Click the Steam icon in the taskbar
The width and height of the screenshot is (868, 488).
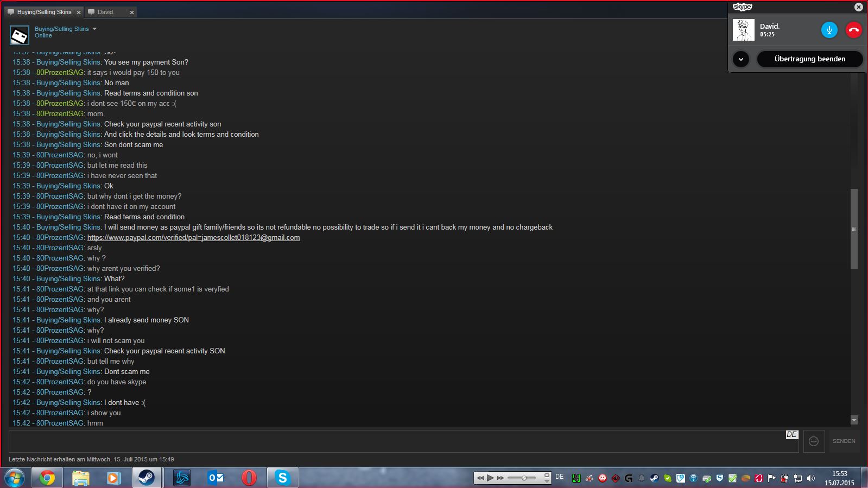click(147, 478)
